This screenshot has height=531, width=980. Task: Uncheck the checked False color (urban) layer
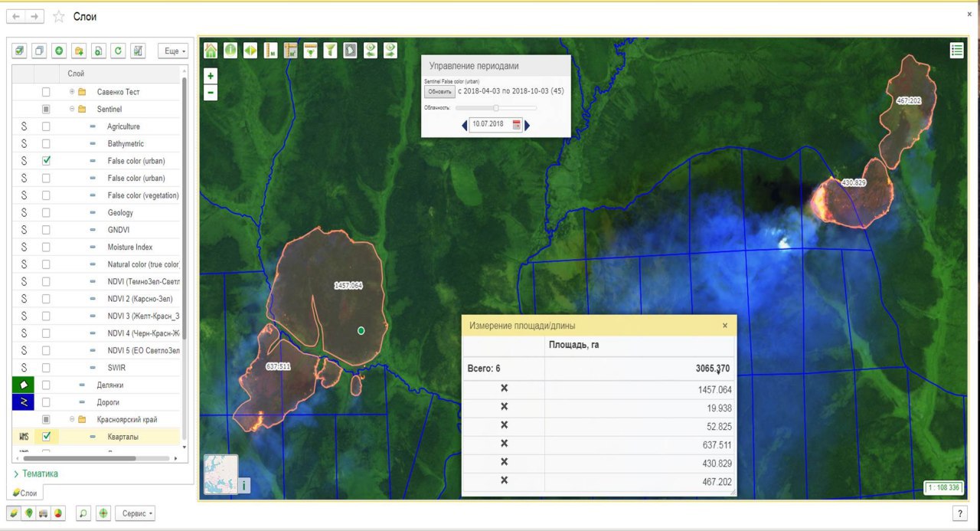(x=46, y=161)
